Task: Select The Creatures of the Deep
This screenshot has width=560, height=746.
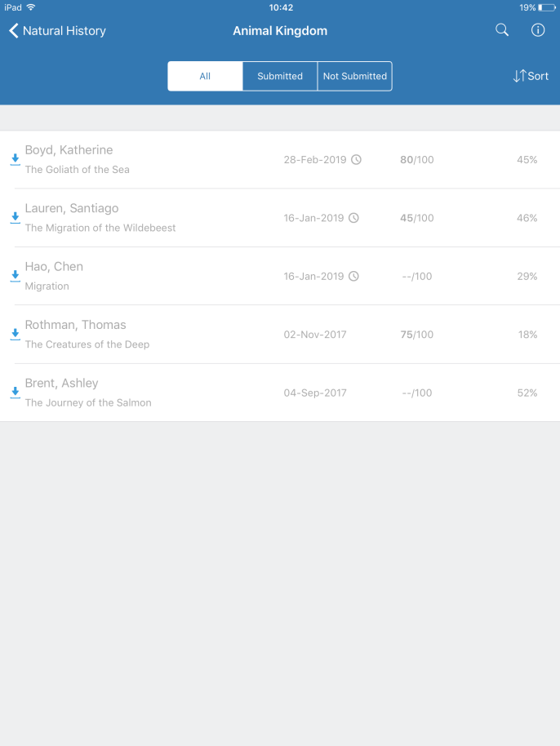Action: tap(87, 344)
